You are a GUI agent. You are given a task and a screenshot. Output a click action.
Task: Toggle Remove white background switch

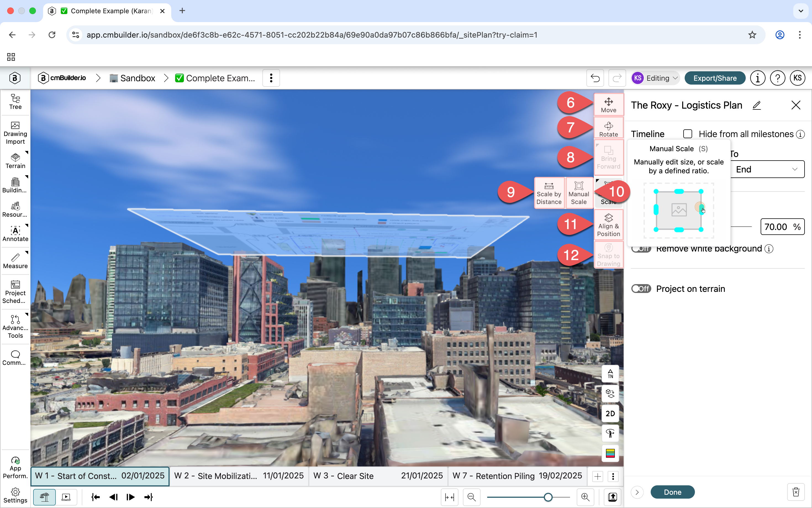pyautogui.click(x=641, y=249)
